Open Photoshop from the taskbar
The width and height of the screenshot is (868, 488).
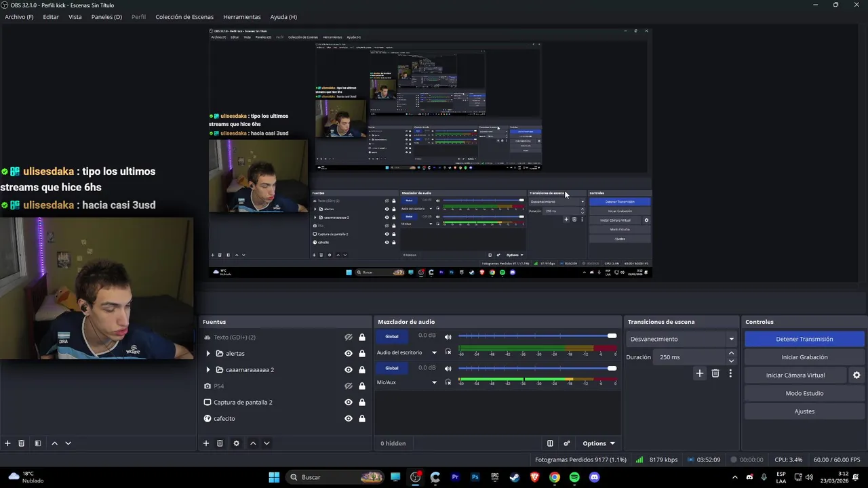pos(475,477)
